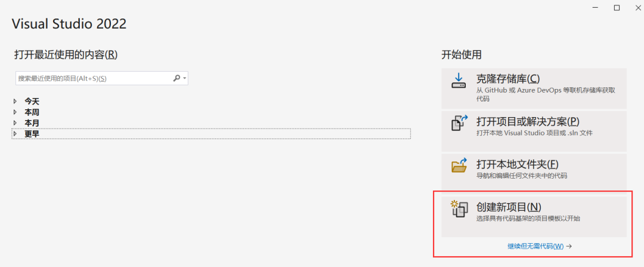Expand the 今天 group
This screenshot has height=267, width=644.
point(15,101)
